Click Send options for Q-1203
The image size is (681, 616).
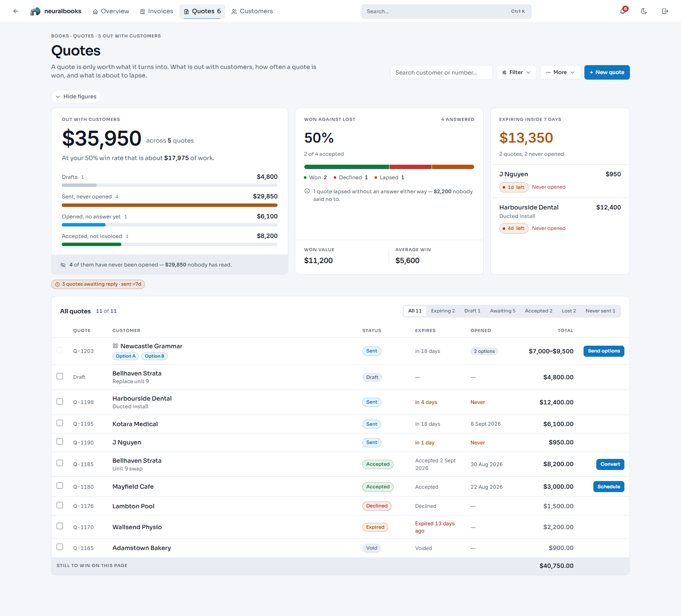coord(604,351)
